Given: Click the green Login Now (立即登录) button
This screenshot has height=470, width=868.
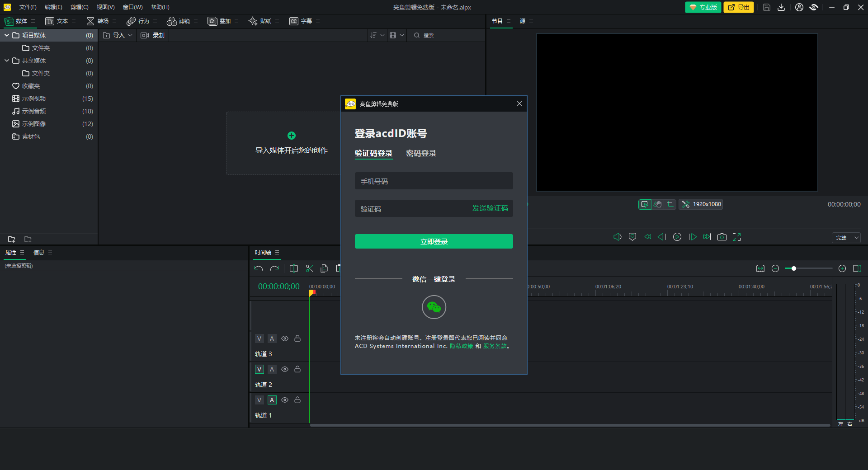Looking at the screenshot, I should coord(434,241).
